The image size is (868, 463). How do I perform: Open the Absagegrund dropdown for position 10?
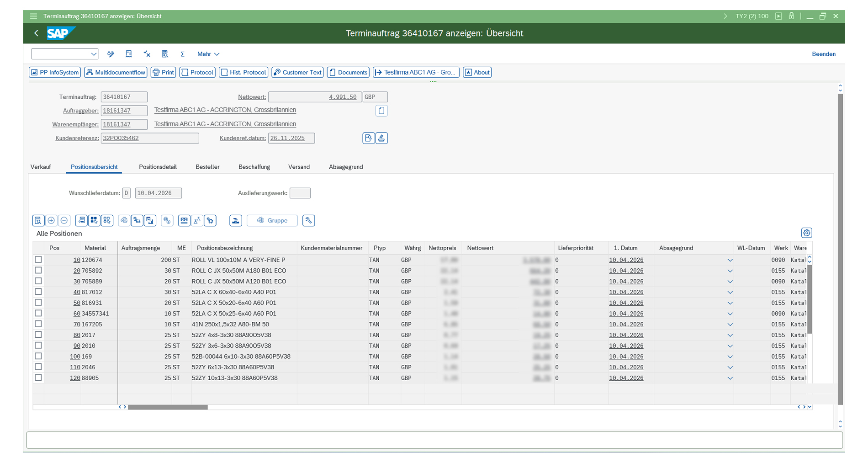[730, 259]
